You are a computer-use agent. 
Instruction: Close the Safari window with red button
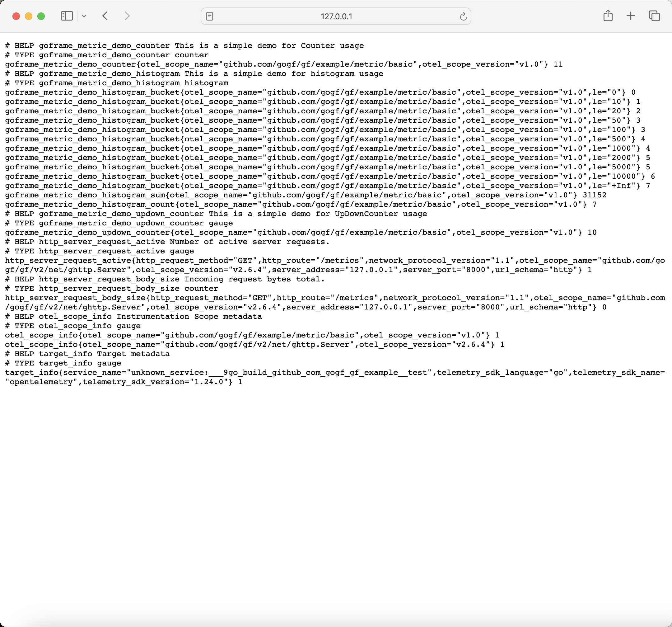click(16, 16)
